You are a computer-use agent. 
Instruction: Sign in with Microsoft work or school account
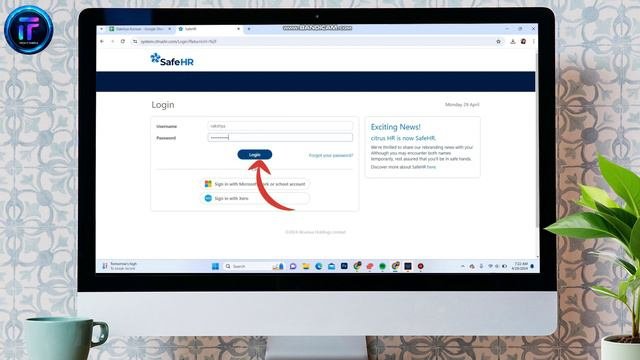pyautogui.click(x=256, y=184)
